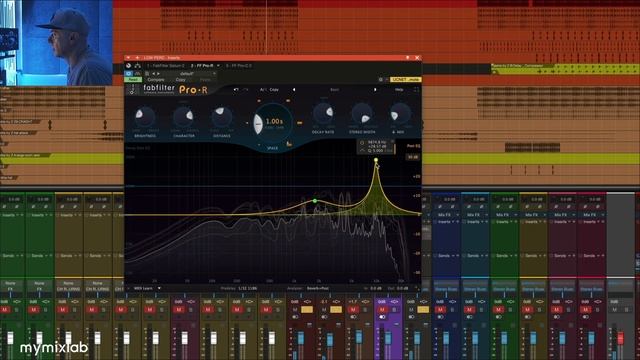Mute the channel showing -2.1 level
This screenshot has height=360, width=640.
tap(324, 310)
